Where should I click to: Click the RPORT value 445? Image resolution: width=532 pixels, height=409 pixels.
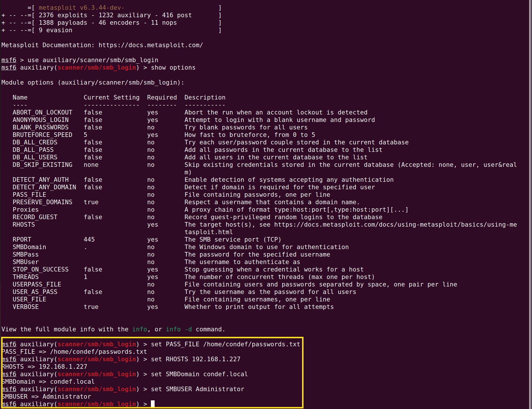(x=89, y=240)
